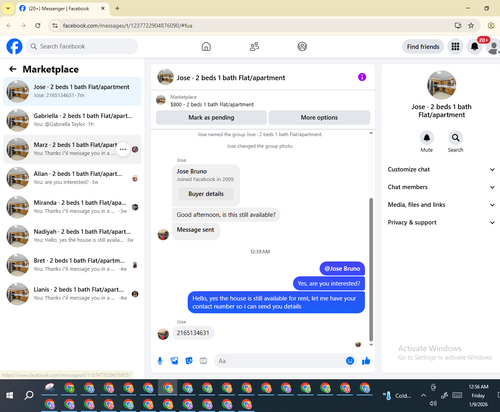
Task: Expand Privacy & support section
Action: click(x=441, y=222)
